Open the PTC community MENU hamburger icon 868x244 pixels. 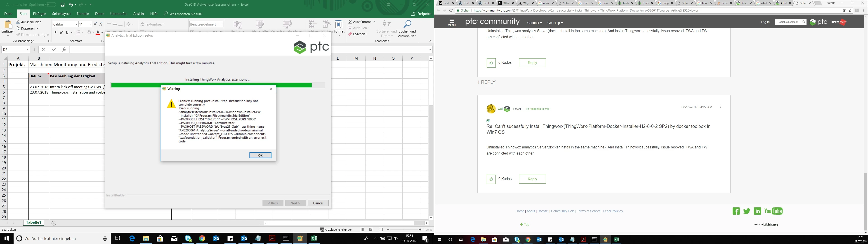coord(452,22)
